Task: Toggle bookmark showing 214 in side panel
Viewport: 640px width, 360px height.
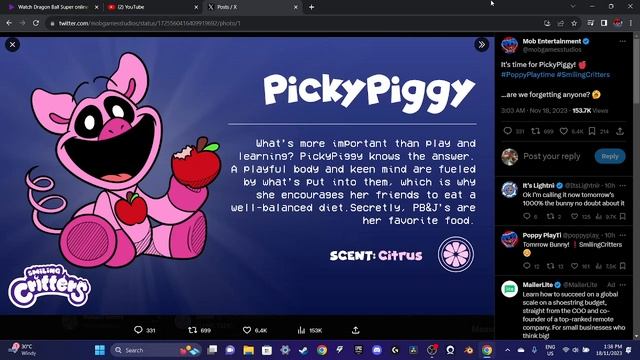Action: tap(592, 131)
